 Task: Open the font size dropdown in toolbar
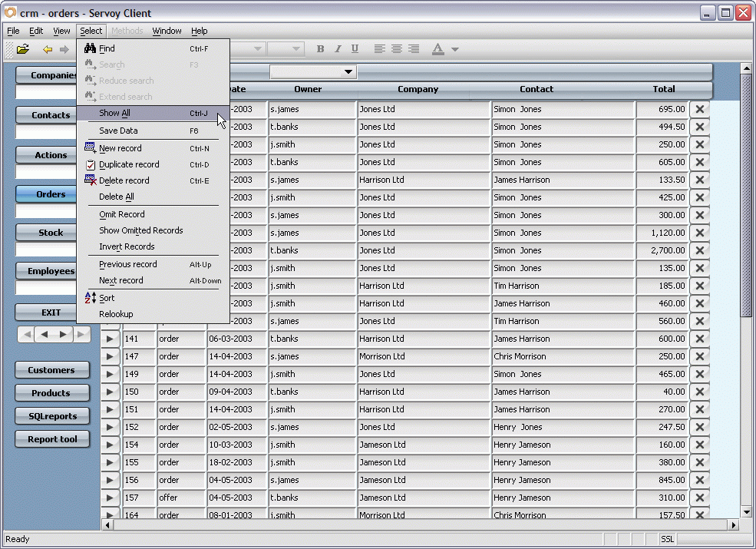[x=296, y=49]
